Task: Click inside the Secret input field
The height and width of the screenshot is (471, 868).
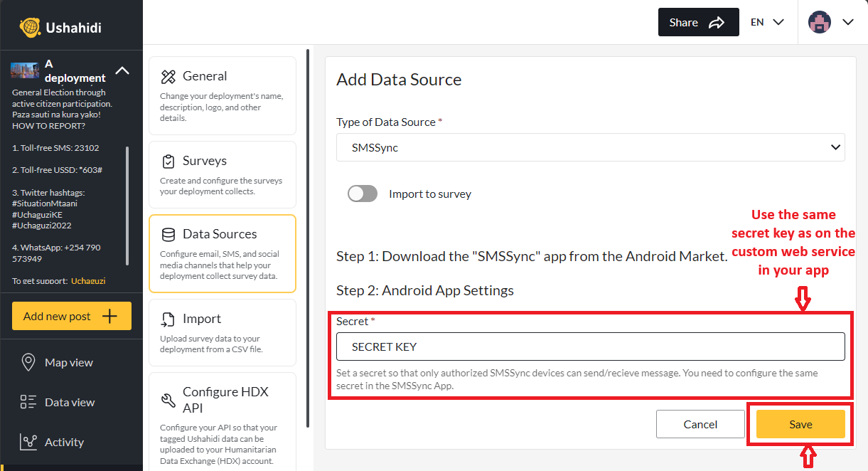Action: pyautogui.click(x=590, y=346)
